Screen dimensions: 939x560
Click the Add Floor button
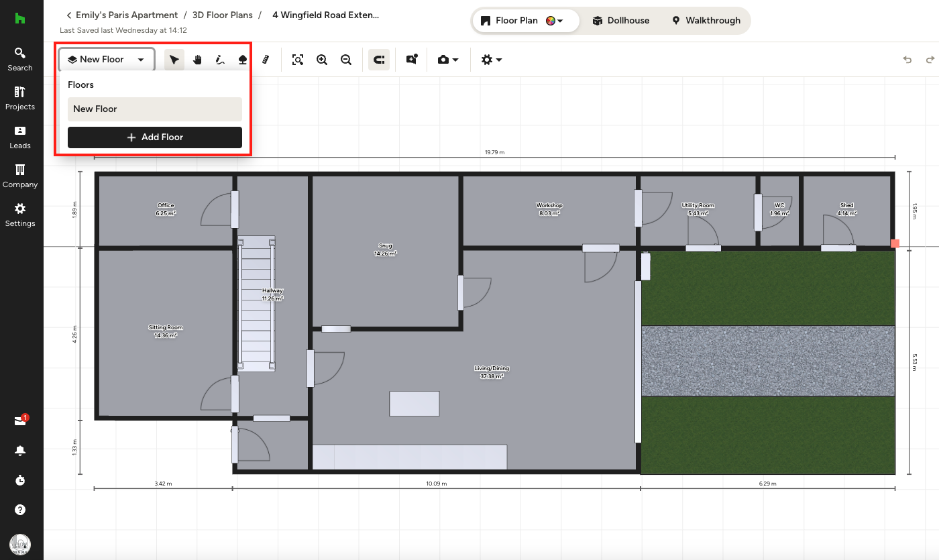click(x=155, y=137)
